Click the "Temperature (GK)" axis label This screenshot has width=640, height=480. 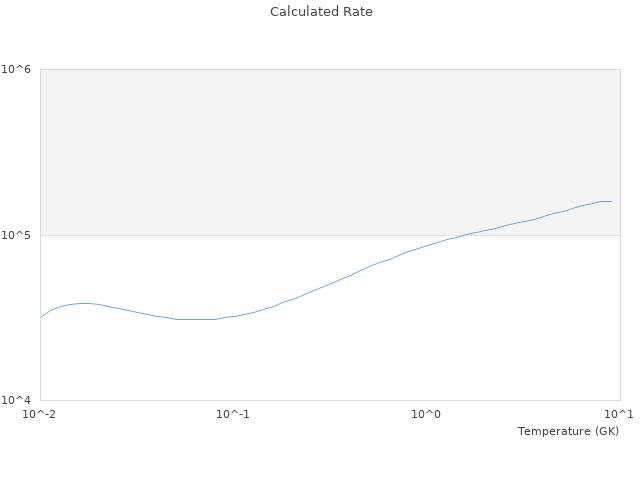568,431
